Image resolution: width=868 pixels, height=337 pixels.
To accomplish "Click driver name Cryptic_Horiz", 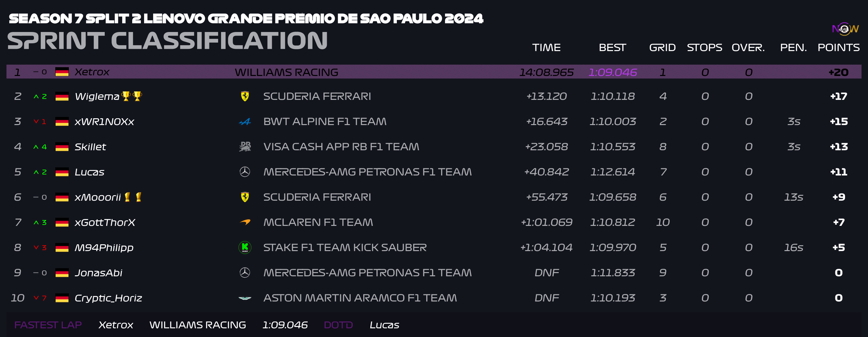I will (108, 298).
